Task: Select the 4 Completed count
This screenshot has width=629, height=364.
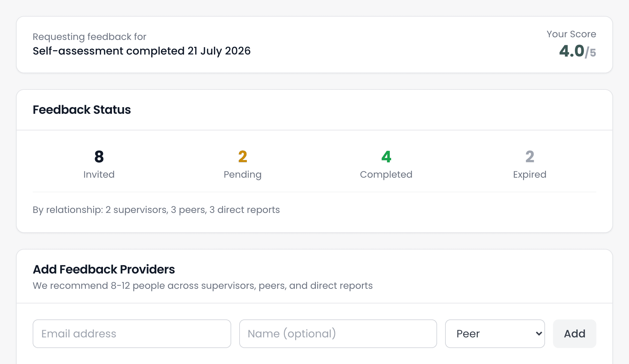Action: click(386, 157)
